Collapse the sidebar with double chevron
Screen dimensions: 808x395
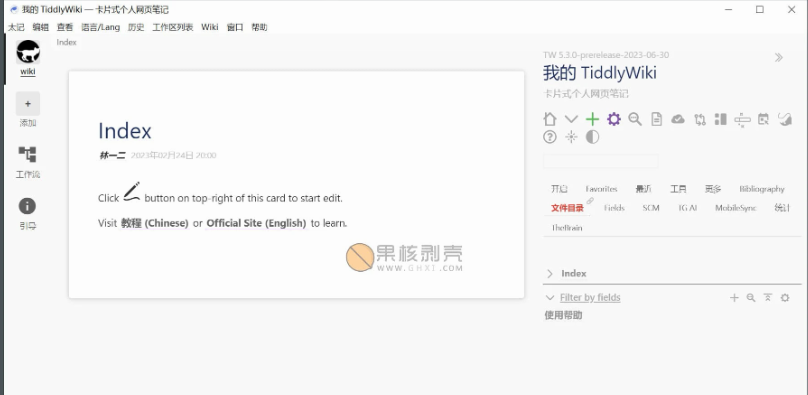[779, 58]
